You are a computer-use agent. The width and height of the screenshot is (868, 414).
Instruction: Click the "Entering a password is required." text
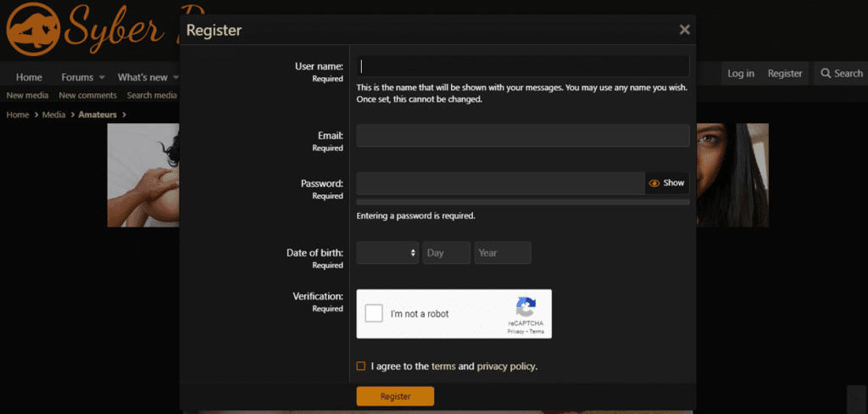(415, 215)
